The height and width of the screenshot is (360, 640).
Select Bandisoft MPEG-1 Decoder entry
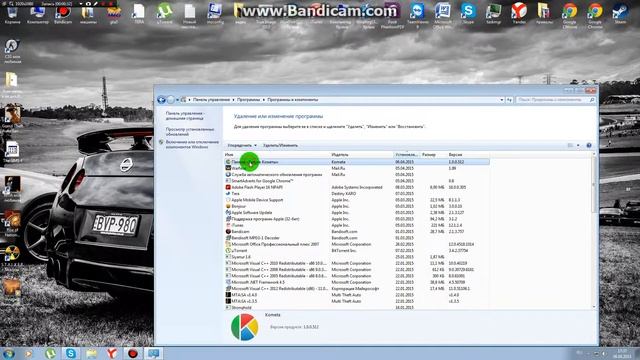(x=357, y=238)
